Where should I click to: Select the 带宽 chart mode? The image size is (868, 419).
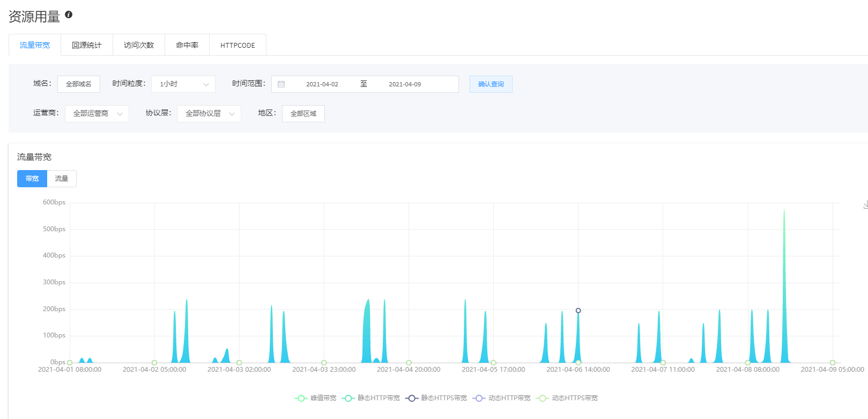[32, 179]
